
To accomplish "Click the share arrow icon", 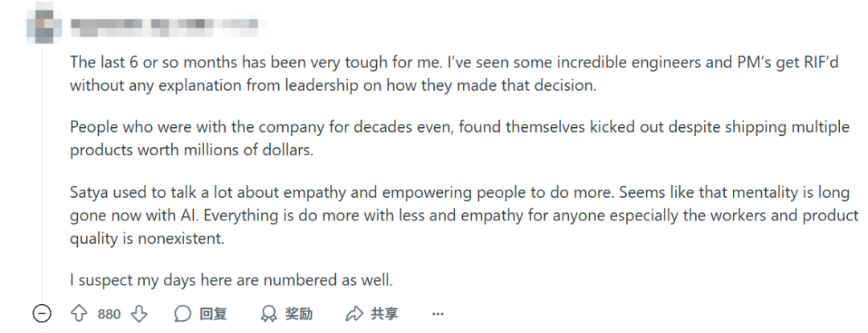I will (354, 314).
